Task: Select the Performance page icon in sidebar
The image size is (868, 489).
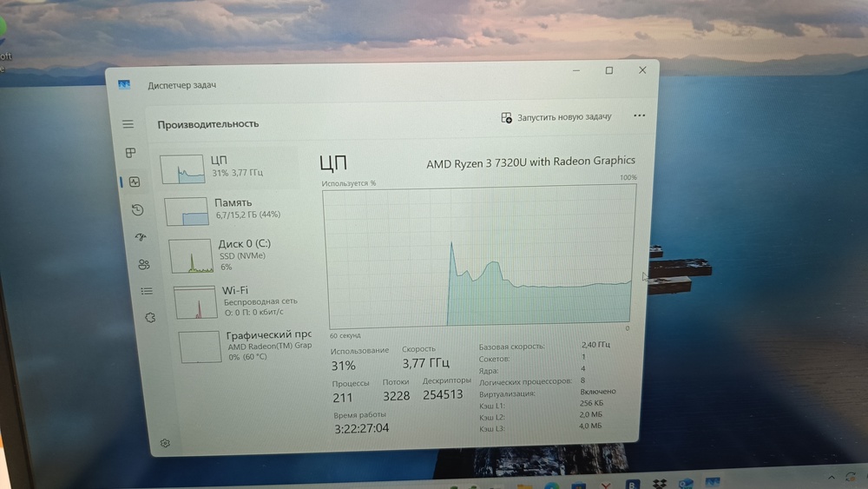Action: 135,182
